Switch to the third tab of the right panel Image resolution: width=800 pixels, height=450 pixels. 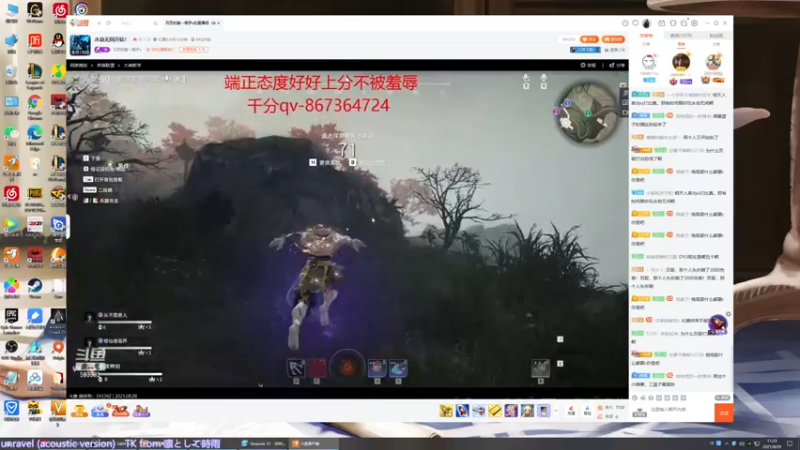click(716, 36)
